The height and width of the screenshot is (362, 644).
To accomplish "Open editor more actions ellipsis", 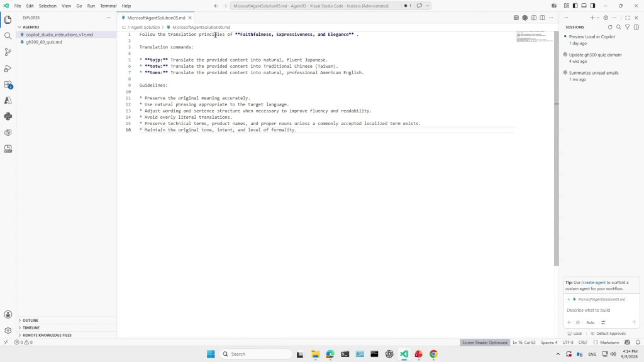I will pos(551,18).
